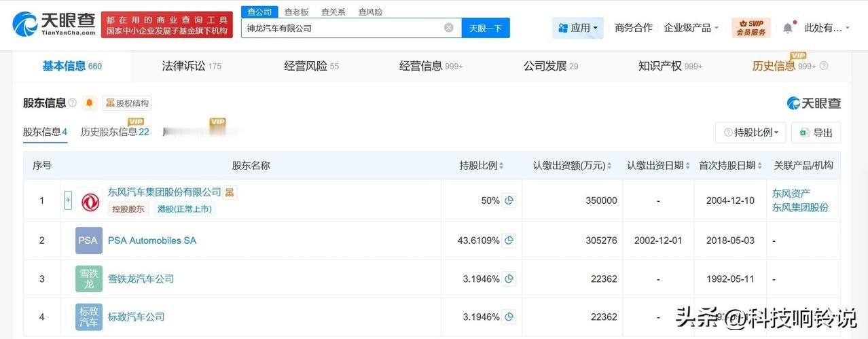Screen dimensions: 868x339
Task: Clear the search box with the X icon
Action: (449, 28)
